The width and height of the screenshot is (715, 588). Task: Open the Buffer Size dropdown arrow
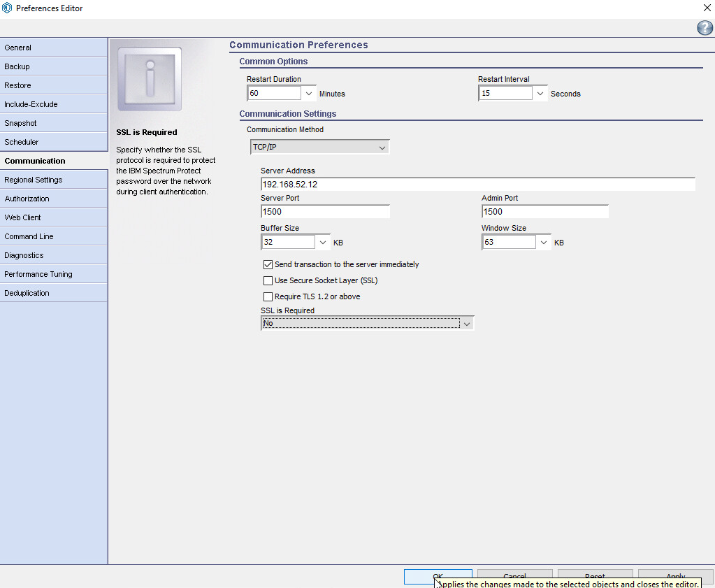coord(323,242)
